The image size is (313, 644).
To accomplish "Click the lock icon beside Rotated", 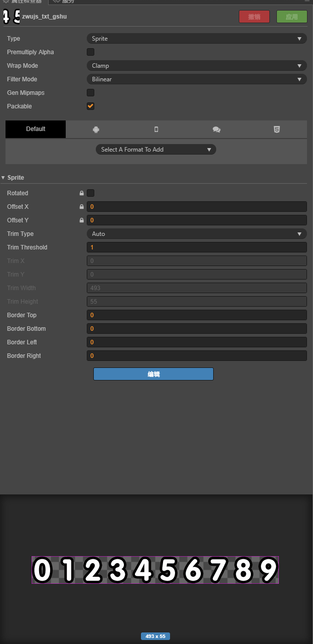I will tap(82, 193).
